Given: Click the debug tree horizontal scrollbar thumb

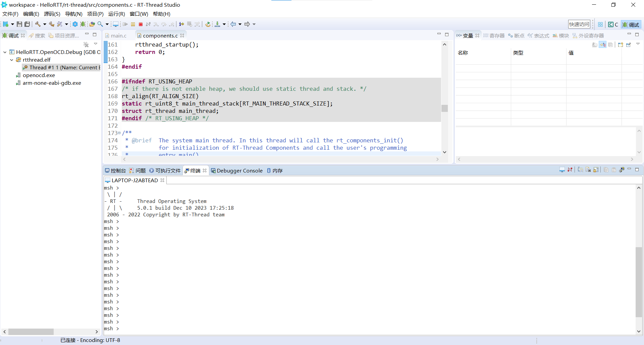Looking at the screenshot, I should coord(31,332).
